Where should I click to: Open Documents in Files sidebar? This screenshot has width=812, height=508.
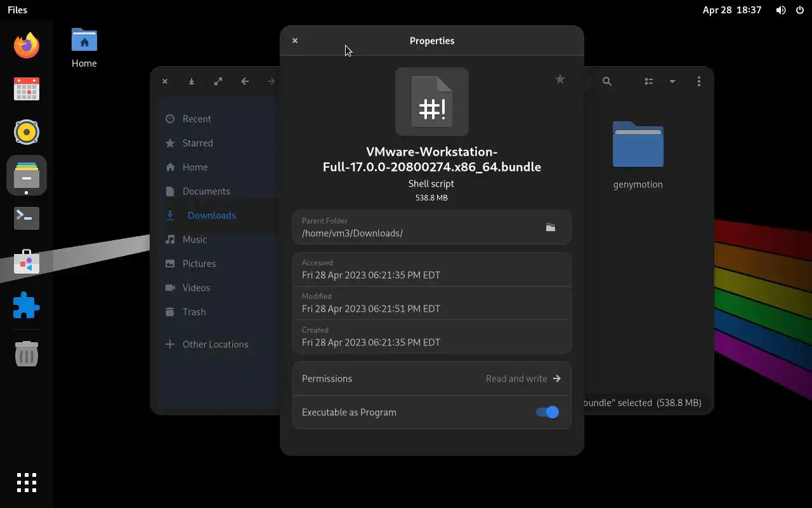pyautogui.click(x=206, y=191)
